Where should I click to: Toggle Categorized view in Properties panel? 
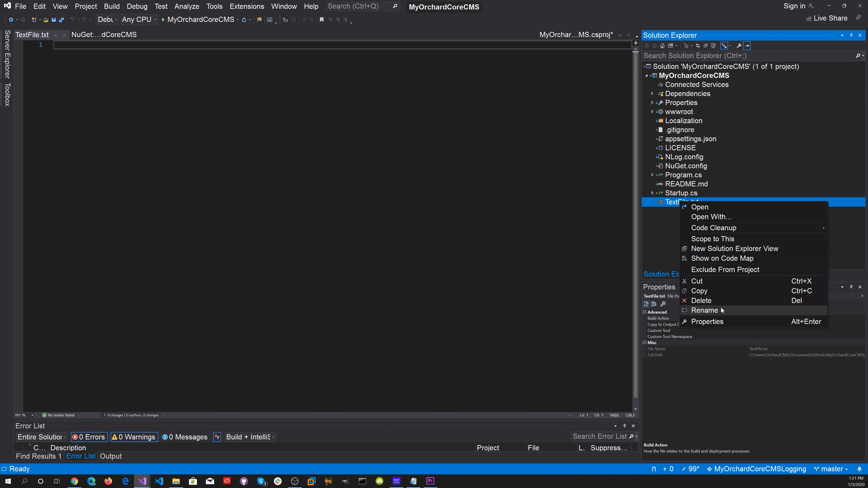(x=646, y=303)
